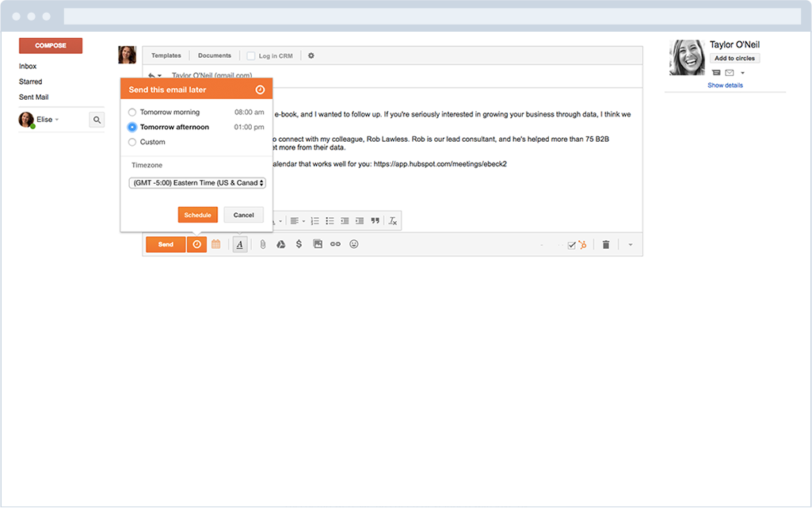
Task: Attach a file using the paperclip icon
Action: [262, 244]
